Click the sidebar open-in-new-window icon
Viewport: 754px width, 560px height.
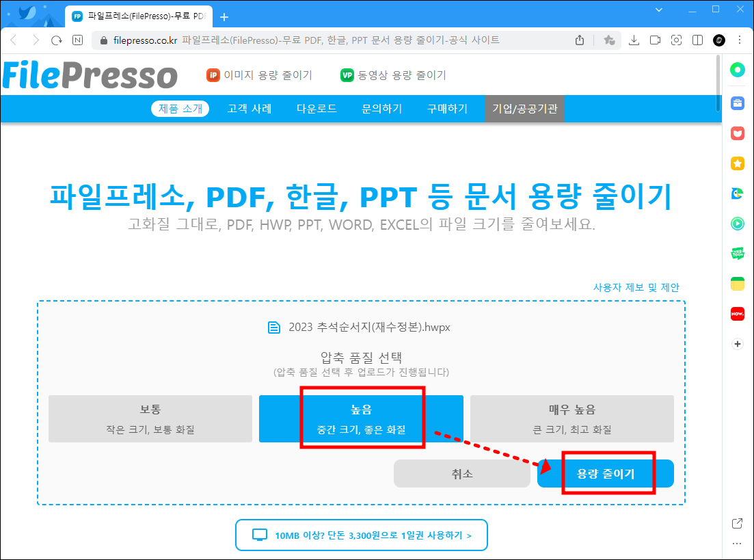tap(737, 524)
